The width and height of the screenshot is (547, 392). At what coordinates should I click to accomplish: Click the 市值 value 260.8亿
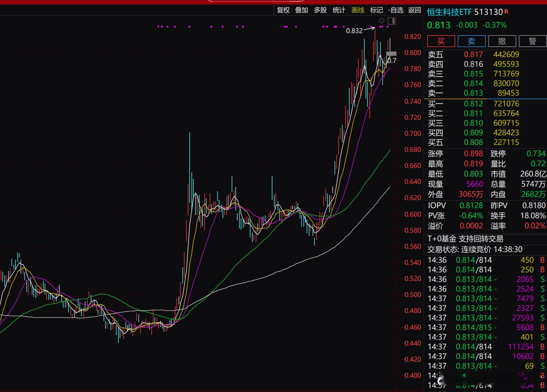pos(533,174)
